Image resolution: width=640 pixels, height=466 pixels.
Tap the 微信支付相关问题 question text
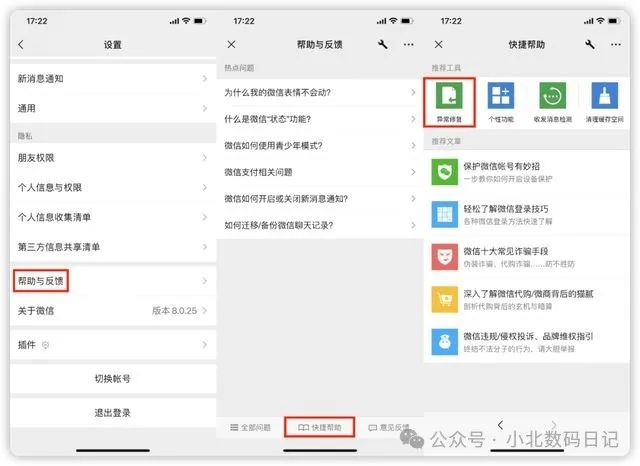(258, 172)
